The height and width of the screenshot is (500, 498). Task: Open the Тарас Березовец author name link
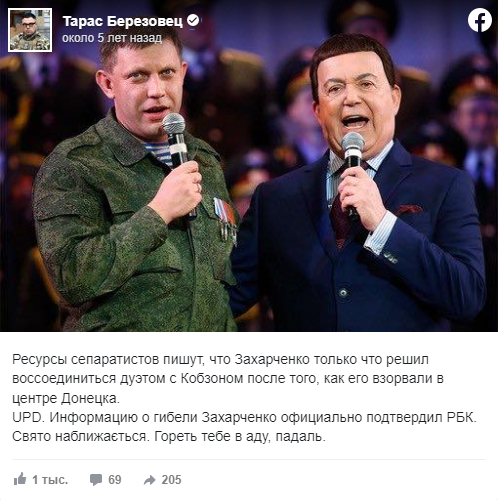click(123, 21)
